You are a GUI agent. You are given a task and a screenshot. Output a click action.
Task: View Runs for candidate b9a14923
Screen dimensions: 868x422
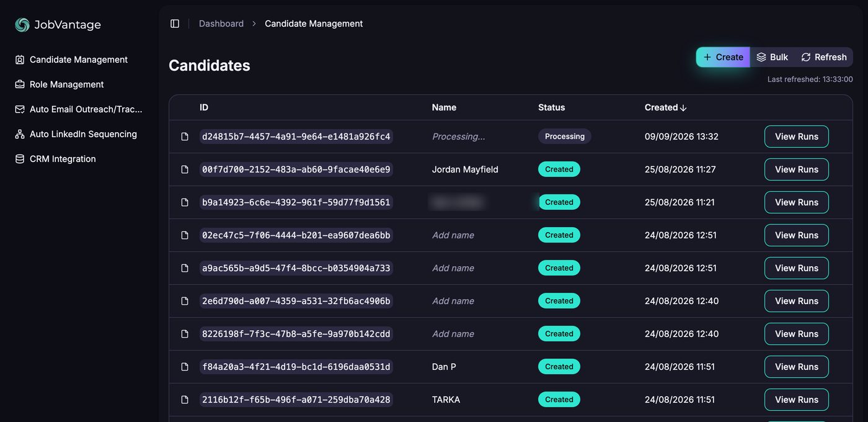point(797,202)
